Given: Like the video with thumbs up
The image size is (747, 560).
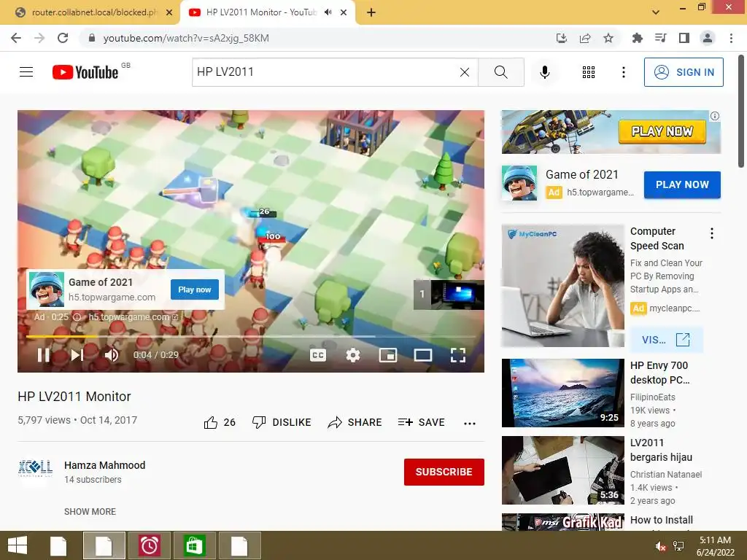Looking at the screenshot, I should coord(220,422).
